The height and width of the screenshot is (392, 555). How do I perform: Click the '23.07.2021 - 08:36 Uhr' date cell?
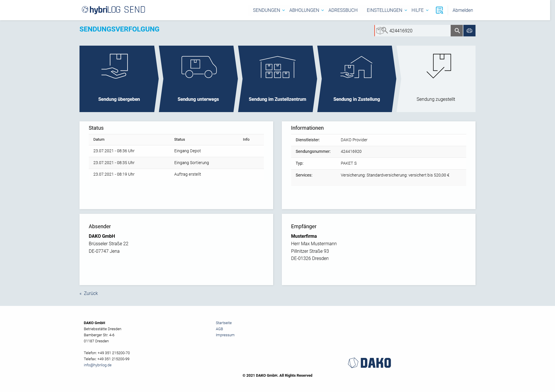coord(114,151)
